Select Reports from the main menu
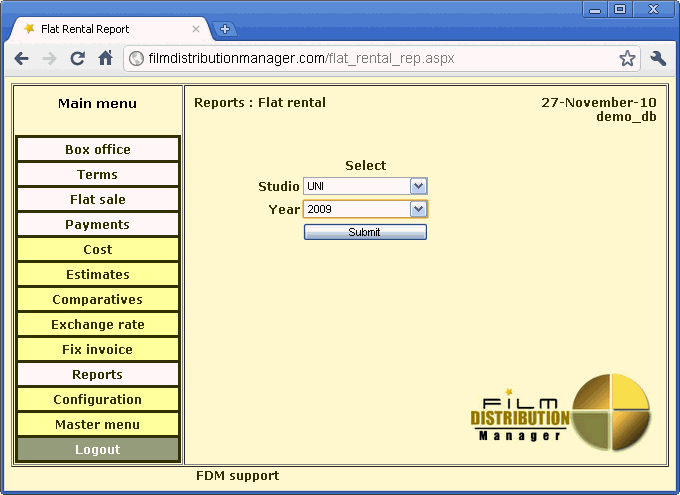This screenshot has height=495, width=680. pyautogui.click(x=98, y=375)
